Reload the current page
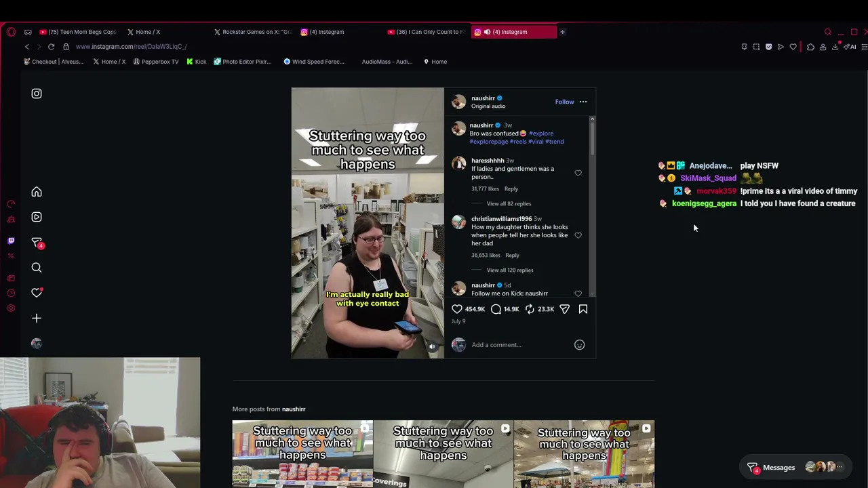868x488 pixels. (51, 47)
